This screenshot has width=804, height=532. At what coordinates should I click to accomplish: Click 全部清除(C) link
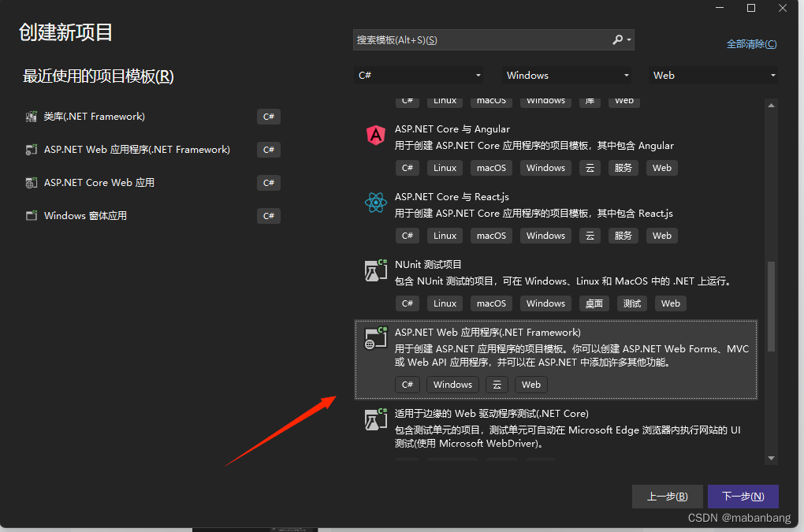coord(752,44)
